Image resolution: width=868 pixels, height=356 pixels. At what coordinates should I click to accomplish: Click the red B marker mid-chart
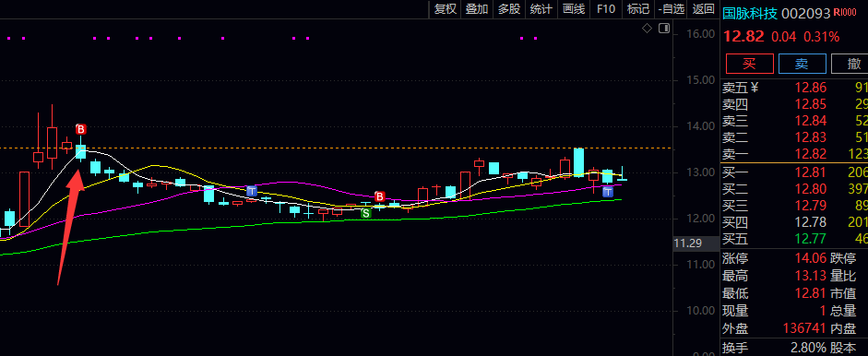(x=379, y=196)
